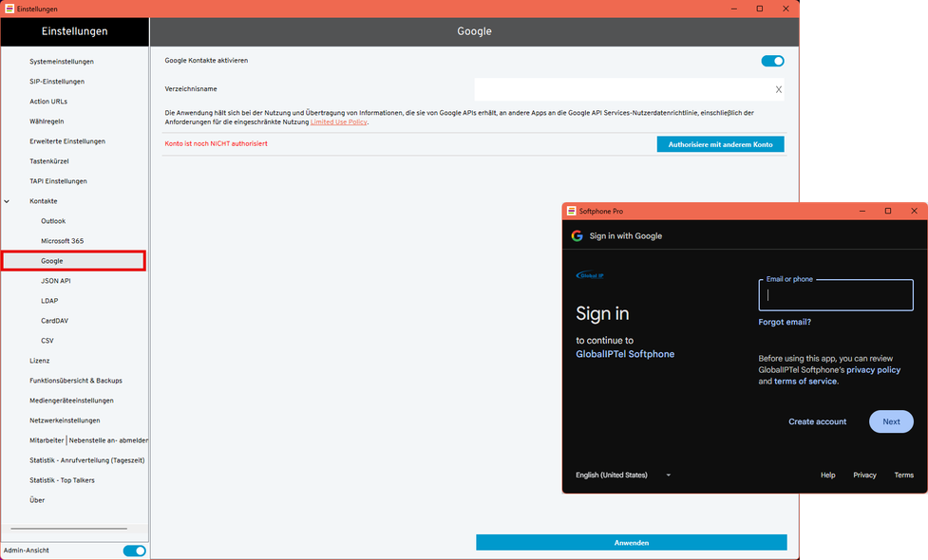
Task: Open Terms in the sign-in footer
Action: [x=903, y=475]
